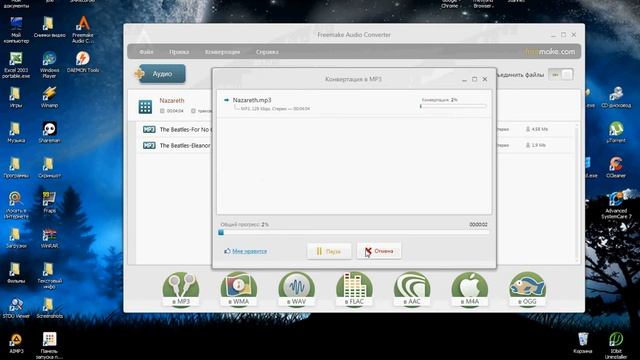Click the MP3 badge of The Beatles-For No row

click(149, 129)
